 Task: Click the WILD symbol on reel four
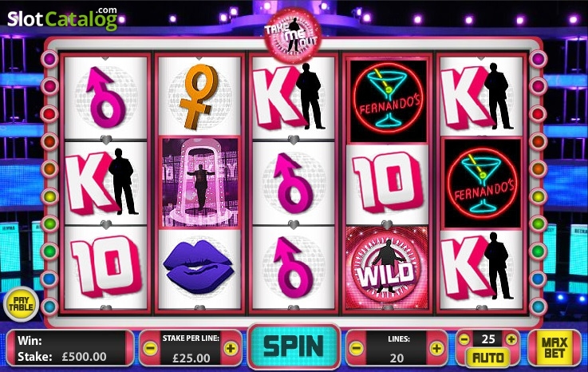387,268
